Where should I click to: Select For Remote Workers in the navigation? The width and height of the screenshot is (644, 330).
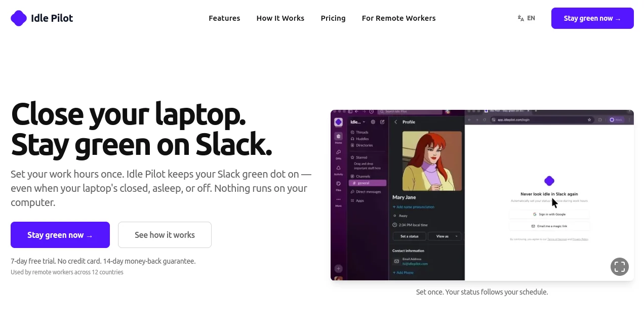tap(398, 18)
